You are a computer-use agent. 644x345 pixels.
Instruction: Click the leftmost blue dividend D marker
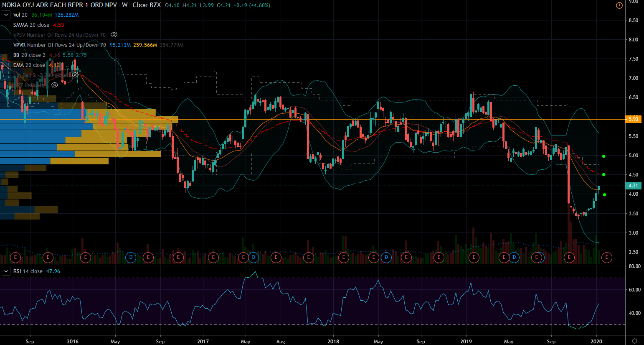pyautogui.click(x=131, y=257)
